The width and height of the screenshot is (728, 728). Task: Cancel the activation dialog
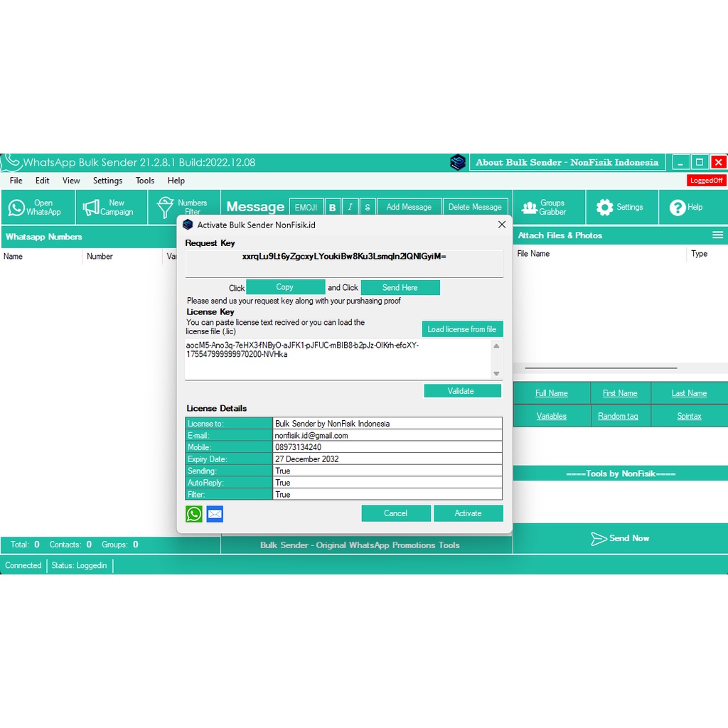(395, 513)
